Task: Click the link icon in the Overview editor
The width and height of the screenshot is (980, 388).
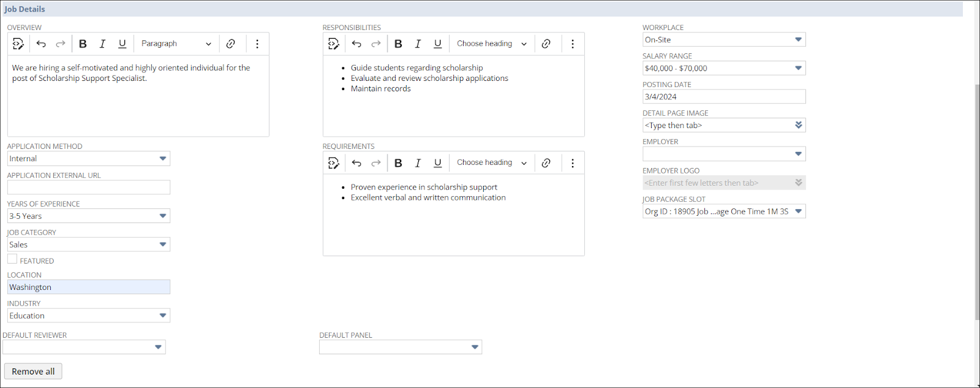Action: [230, 44]
